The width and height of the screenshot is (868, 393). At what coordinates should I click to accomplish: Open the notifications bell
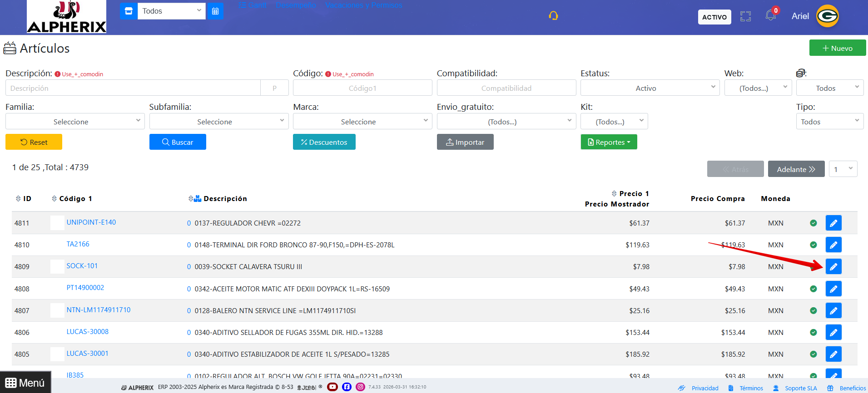[770, 16]
